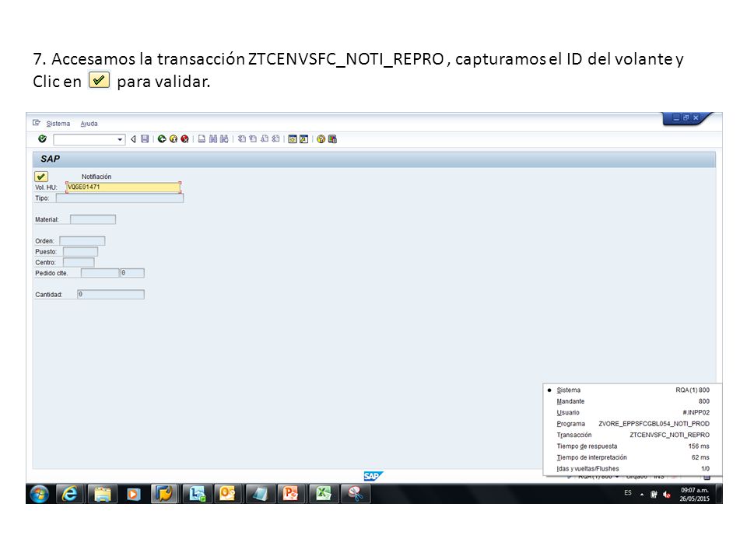This screenshot has height=560, width=747.
Task: Show hidden tray icons arrow
Action: click(642, 495)
